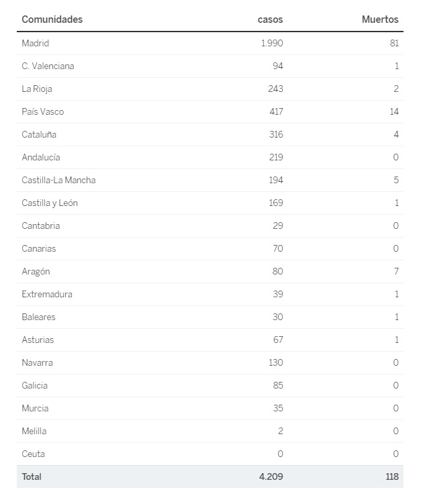The height and width of the screenshot is (504, 423).
Task: Click the Cantabria row label
Action: point(41,225)
